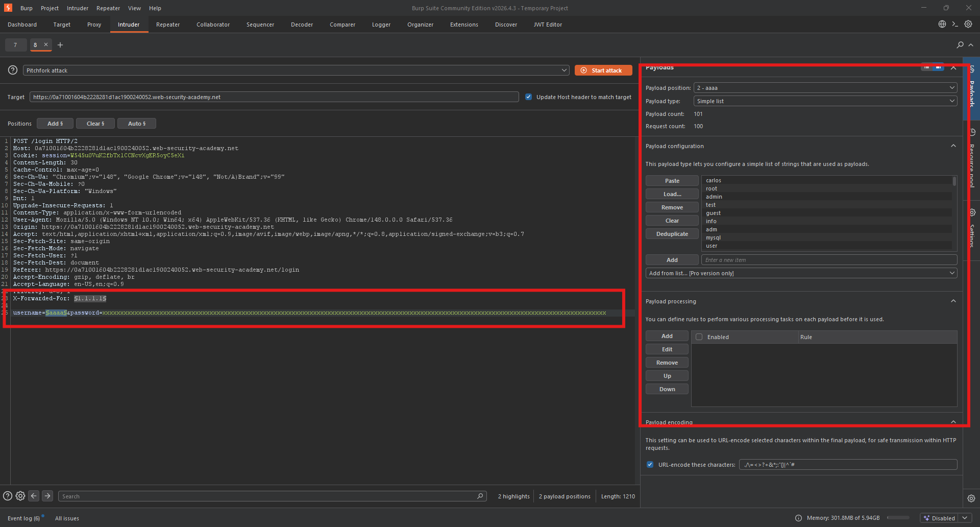Open the Project menu
This screenshot has width=980, height=527.
(50, 8)
